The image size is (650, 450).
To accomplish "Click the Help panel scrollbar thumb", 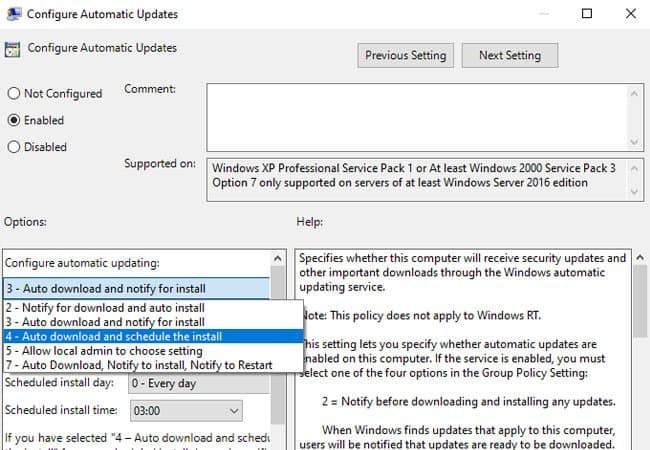I will (x=640, y=302).
